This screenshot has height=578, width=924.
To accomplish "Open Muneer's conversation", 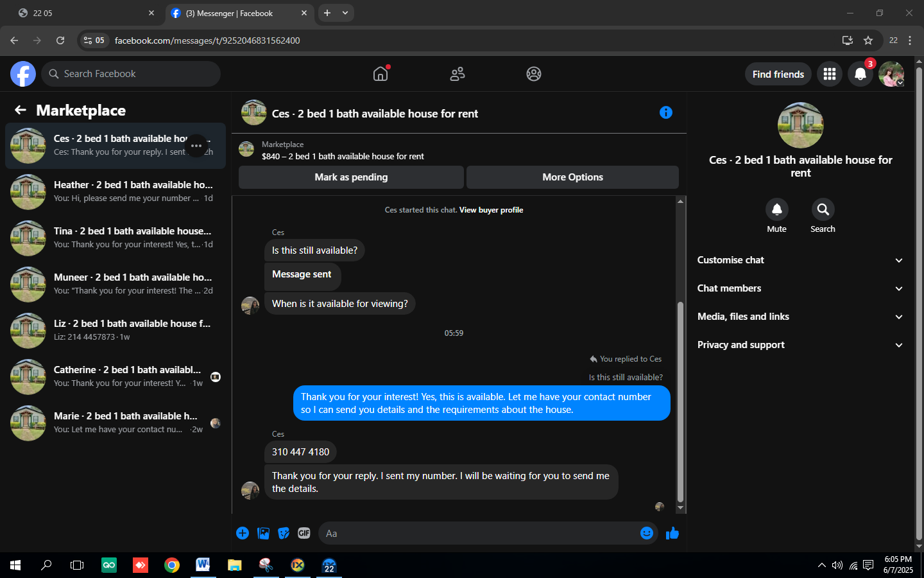I will [x=116, y=285].
